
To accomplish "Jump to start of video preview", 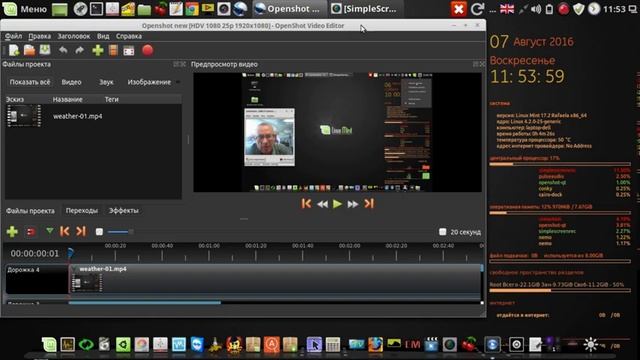I will pyautogui.click(x=306, y=203).
